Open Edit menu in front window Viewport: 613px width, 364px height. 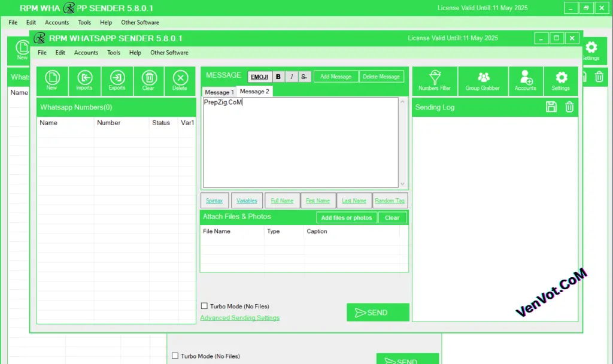pos(60,53)
